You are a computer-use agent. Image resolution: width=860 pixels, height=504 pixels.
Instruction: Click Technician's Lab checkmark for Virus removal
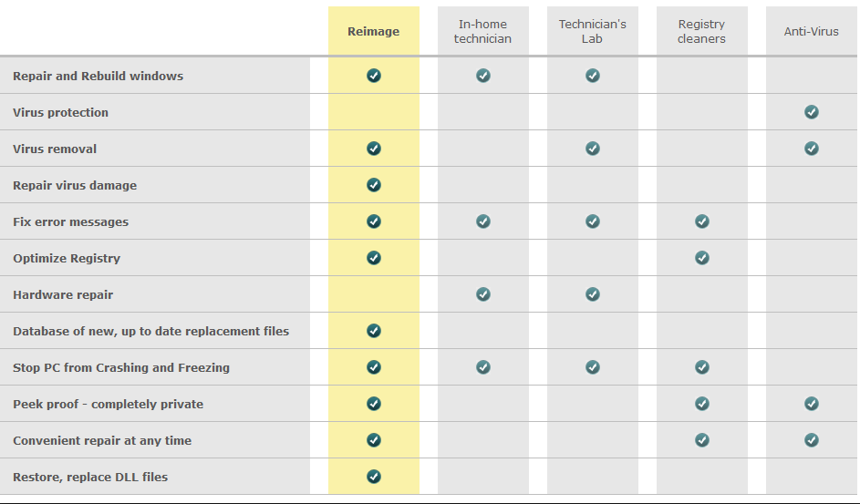pyautogui.click(x=593, y=149)
